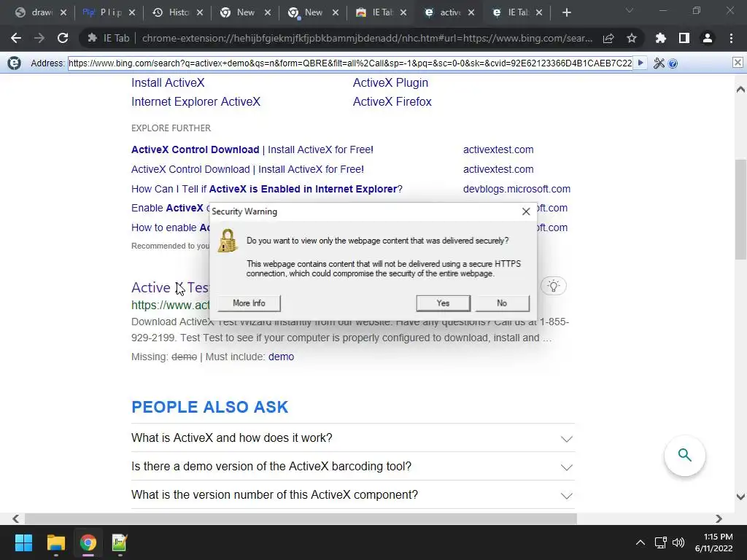Viewport: 747px width, 560px height.
Task: Click the 'demo' must include link
Action: 281,357
